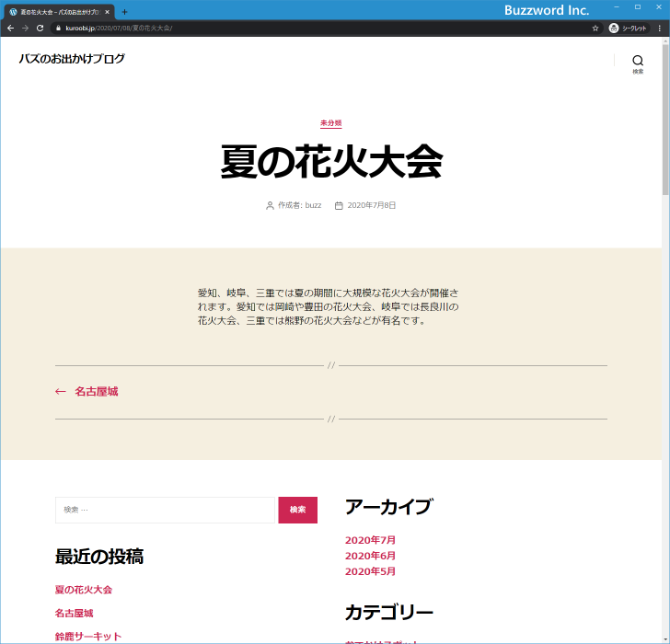The width and height of the screenshot is (670, 644).
Task: Click the 夏の花火大会 post heading
Action: [x=331, y=161]
